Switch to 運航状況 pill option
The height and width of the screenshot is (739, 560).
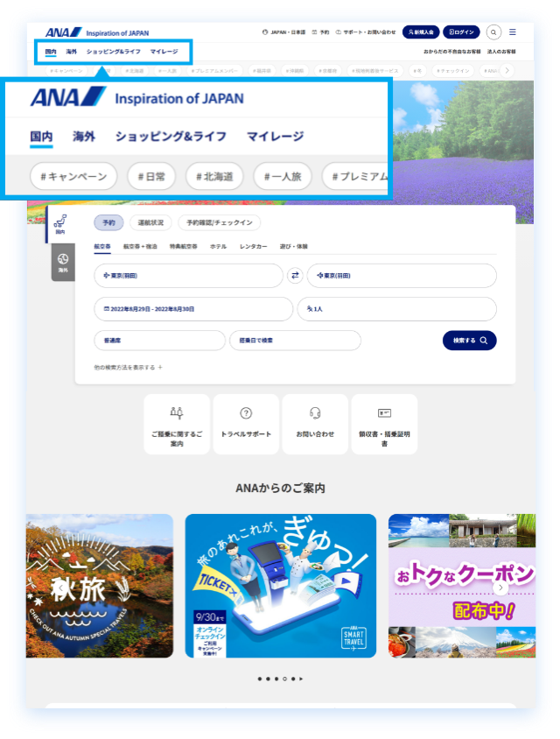coord(150,222)
